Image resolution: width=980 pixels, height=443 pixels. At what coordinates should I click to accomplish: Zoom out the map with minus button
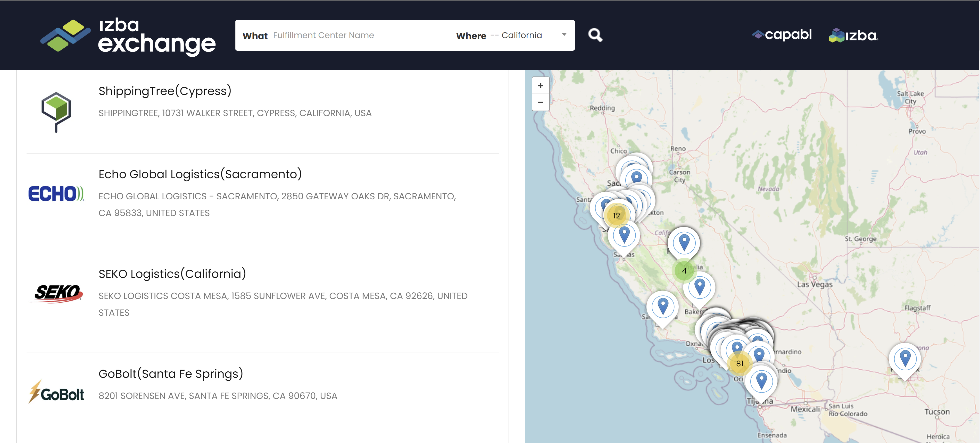(x=540, y=102)
